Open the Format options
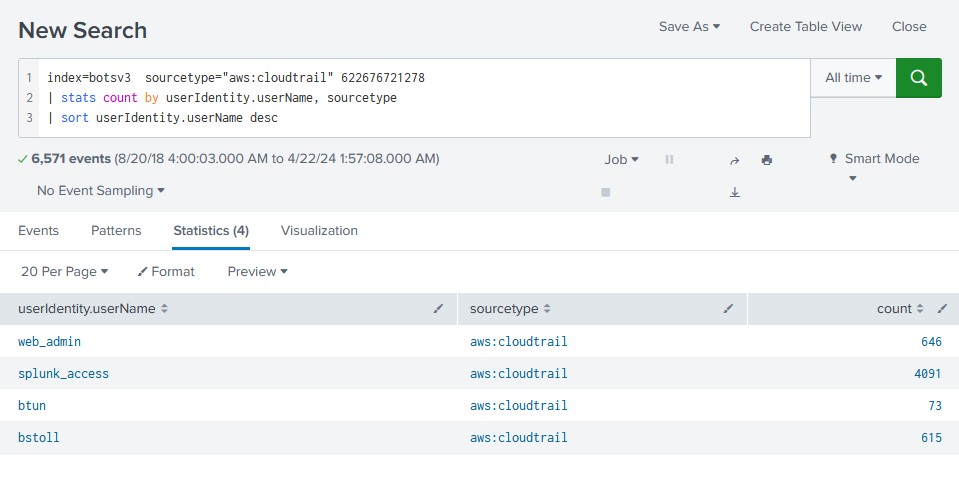 coord(166,271)
